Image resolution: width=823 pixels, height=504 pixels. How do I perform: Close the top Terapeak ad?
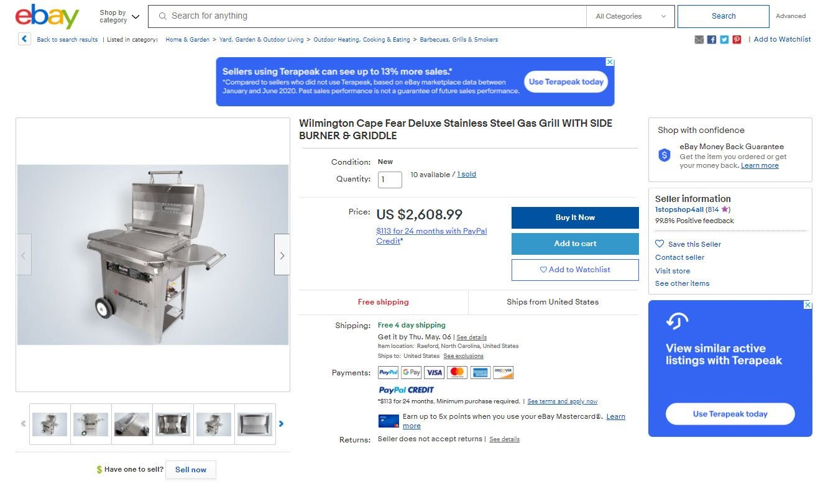click(610, 62)
